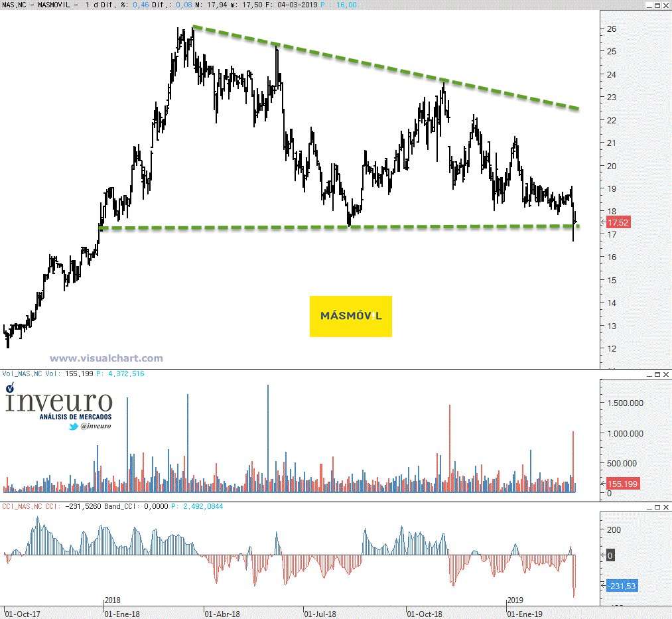
Task: Maximize the main price chart panel
Action: pyautogui.click(x=657, y=5)
